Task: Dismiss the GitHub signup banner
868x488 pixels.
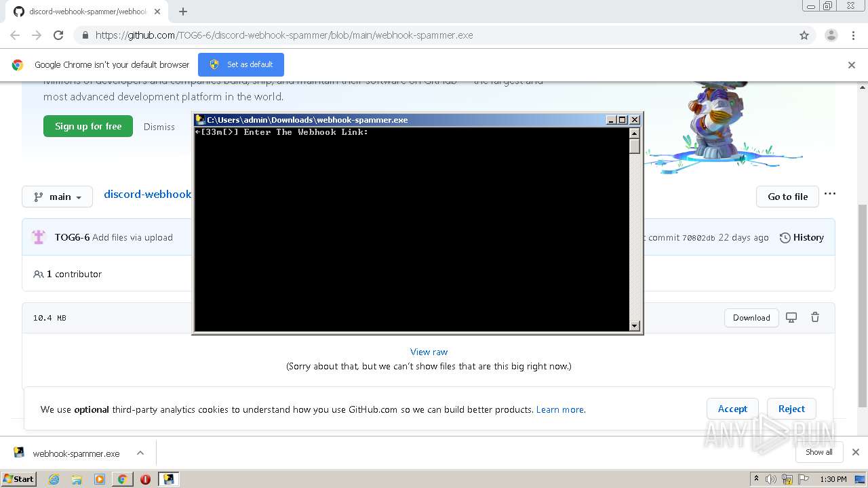Action: pos(159,127)
